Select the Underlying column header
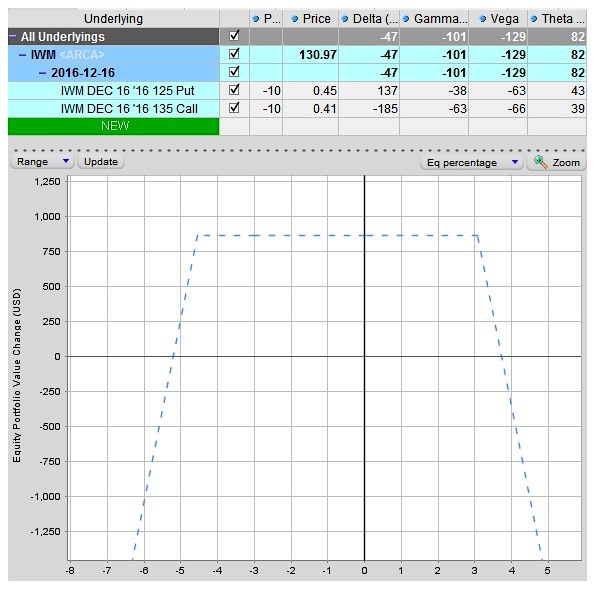This screenshot has width=597, height=590. (113, 19)
